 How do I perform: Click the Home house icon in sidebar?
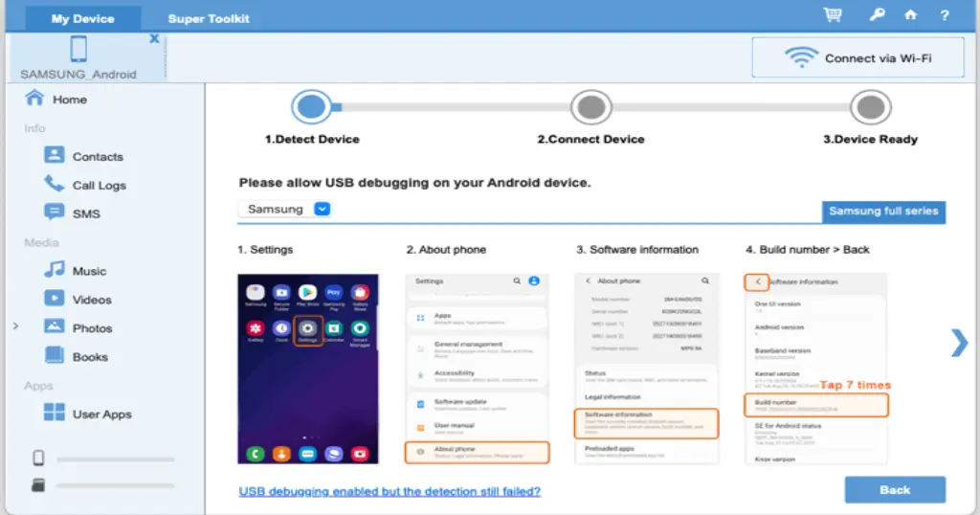click(x=34, y=99)
